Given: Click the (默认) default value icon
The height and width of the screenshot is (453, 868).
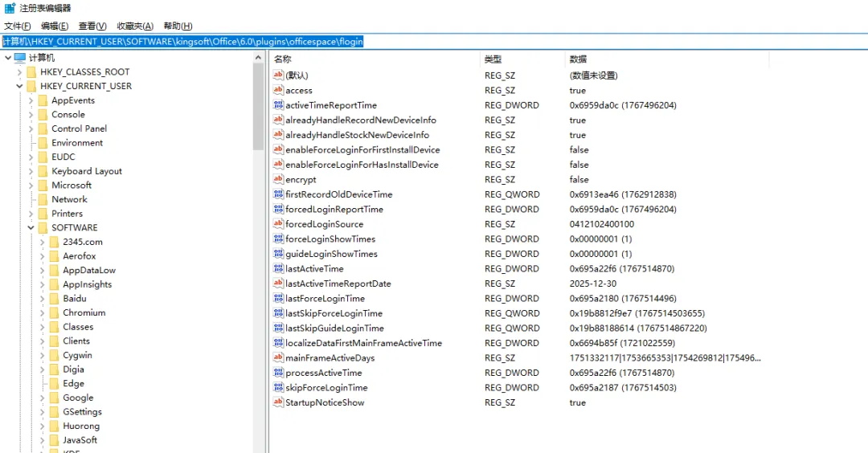Looking at the screenshot, I should pyautogui.click(x=278, y=75).
